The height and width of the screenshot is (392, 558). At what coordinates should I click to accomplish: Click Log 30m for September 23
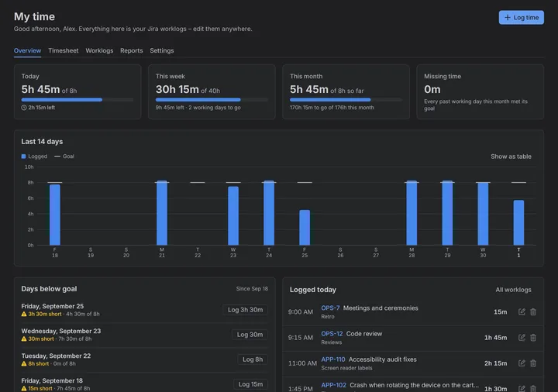250,335
